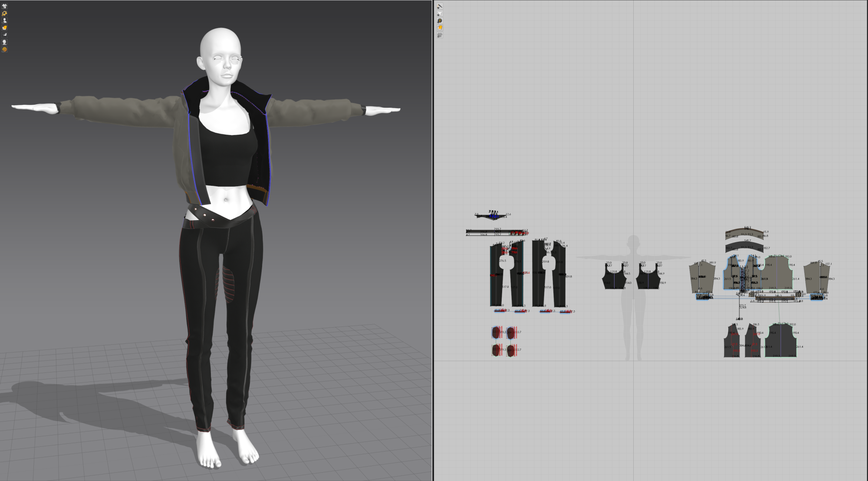Open avatar render style head icon
Viewport: 868px width, 481px height.
(4, 42)
